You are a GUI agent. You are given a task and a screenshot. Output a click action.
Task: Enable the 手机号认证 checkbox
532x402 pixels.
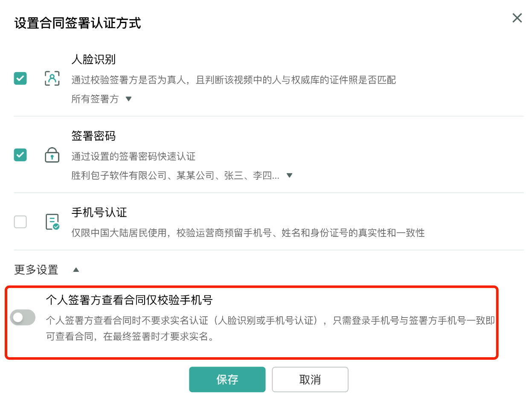(20, 222)
